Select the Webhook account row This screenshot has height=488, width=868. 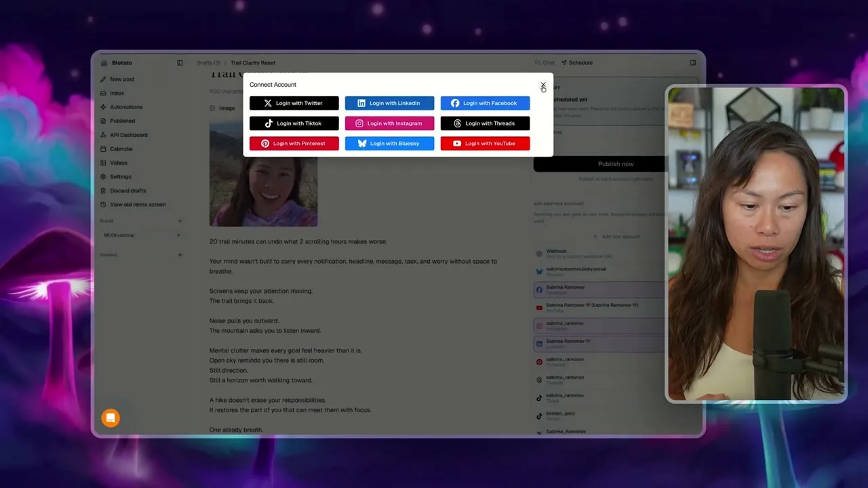click(616, 253)
